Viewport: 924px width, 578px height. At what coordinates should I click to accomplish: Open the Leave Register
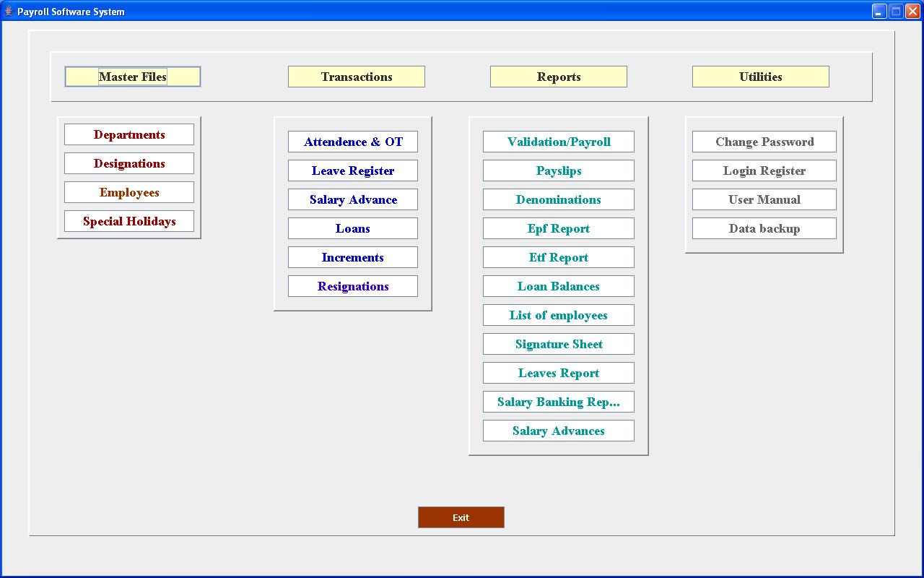click(352, 171)
